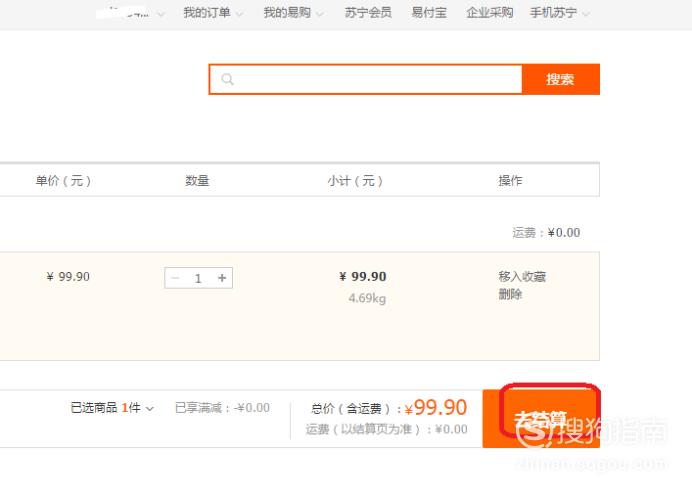Click the 数量 column header
692x498 pixels.
pyautogui.click(x=197, y=181)
